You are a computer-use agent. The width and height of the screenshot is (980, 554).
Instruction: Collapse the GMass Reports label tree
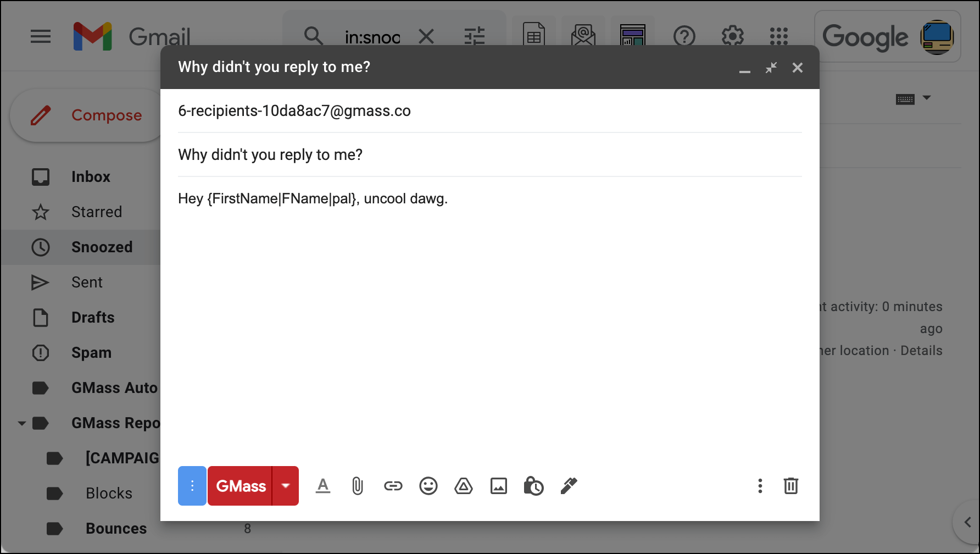[22, 423]
